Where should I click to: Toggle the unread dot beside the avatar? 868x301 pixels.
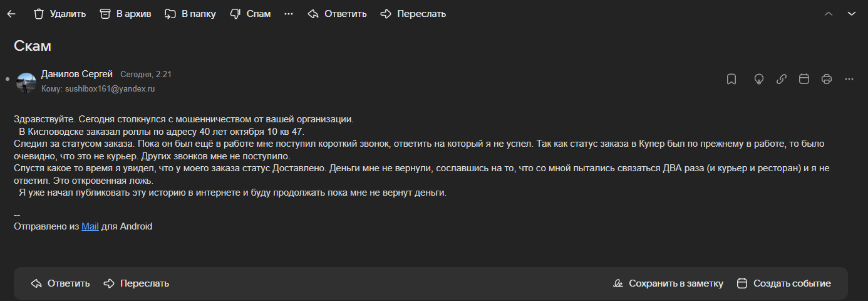coord(8,80)
